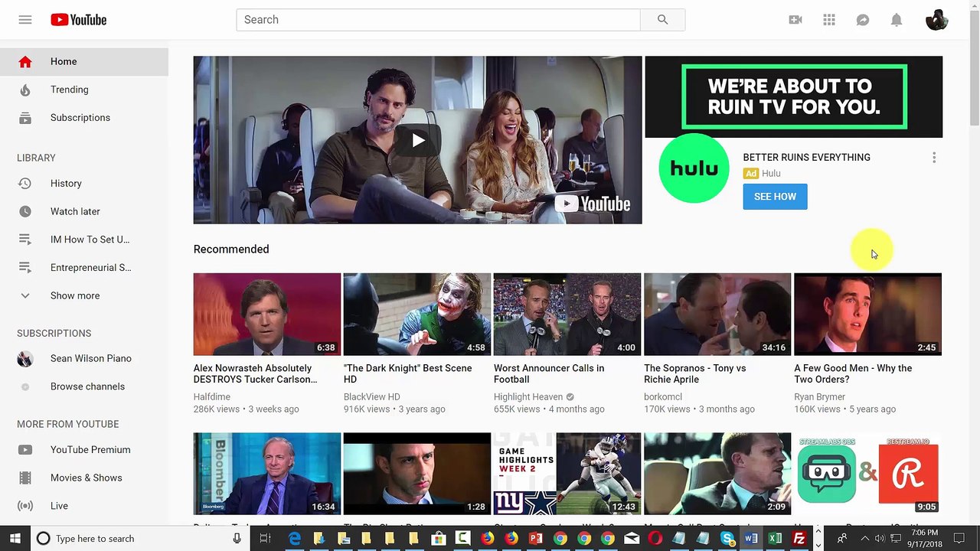Open History in library
The width and height of the screenshot is (980, 551).
(84, 184)
